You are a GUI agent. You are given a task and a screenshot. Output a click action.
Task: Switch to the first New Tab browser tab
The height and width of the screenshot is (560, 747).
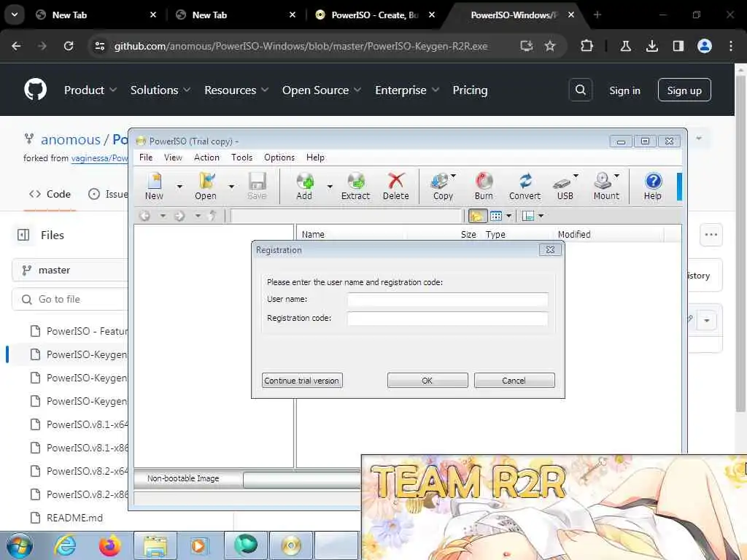point(96,15)
